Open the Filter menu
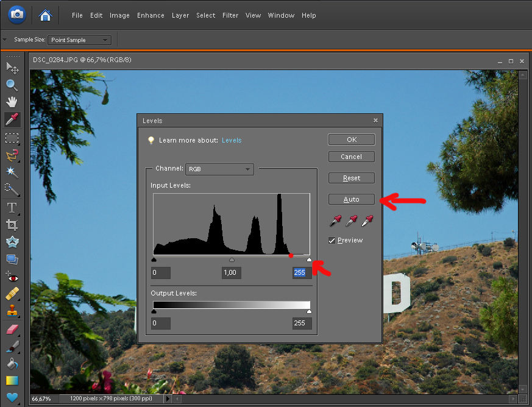The image size is (532, 407). [230, 15]
